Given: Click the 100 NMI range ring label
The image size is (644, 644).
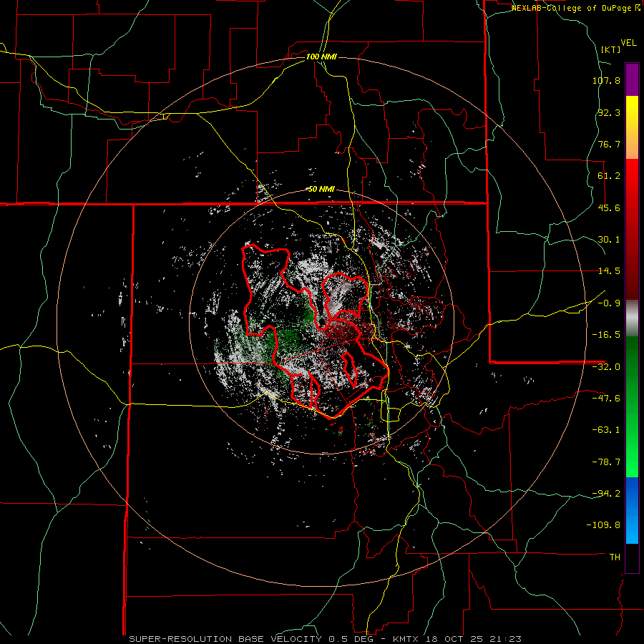Looking at the screenshot, I should [321, 57].
